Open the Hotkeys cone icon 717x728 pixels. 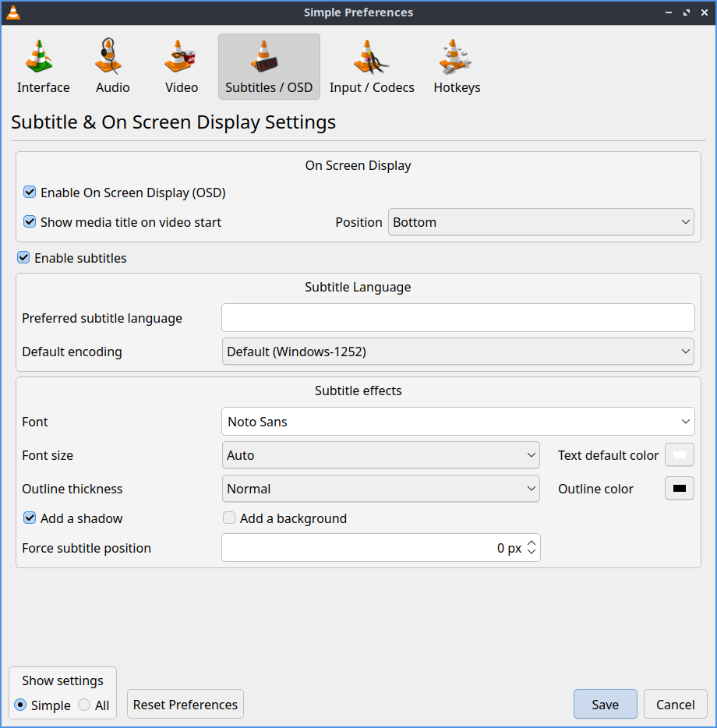point(456,57)
